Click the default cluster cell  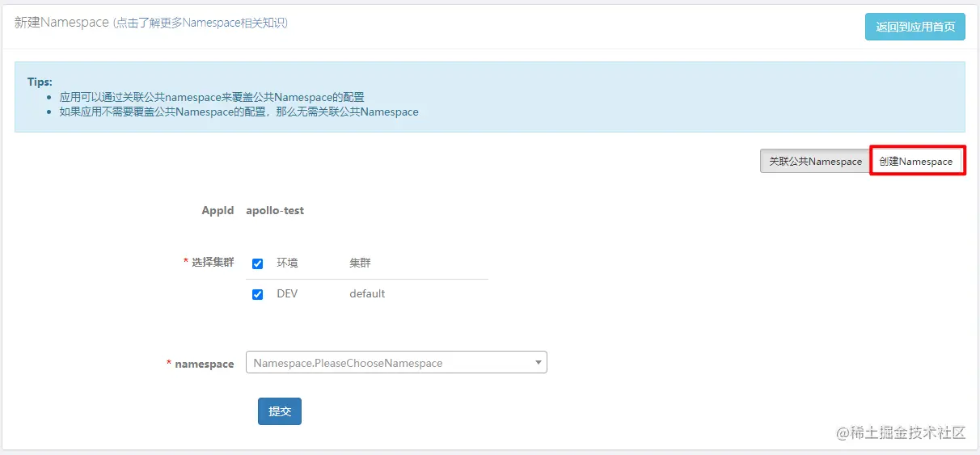[x=367, y=293]
